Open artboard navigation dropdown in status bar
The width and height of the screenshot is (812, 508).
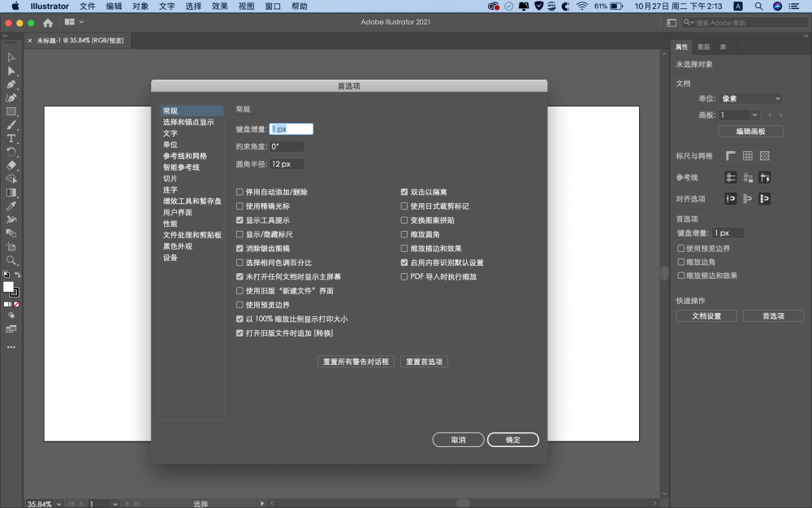click(115, 504)
